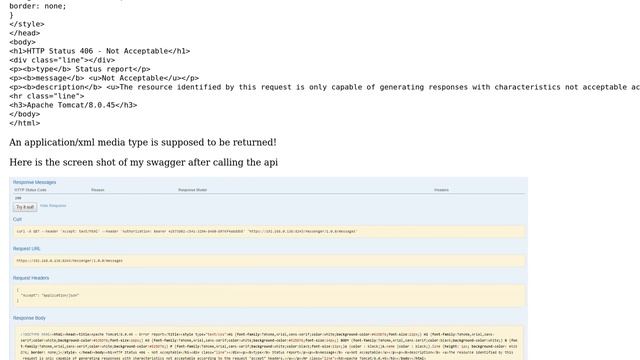Click the "HTTP Status Code" column header
Image resolution: width=640 pixels, height=360 pixels.
point(31,190)
